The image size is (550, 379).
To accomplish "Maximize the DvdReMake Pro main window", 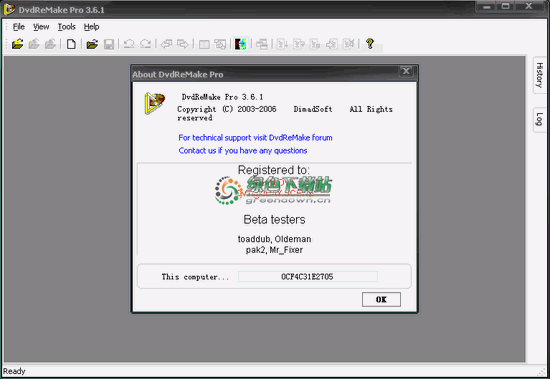I will (505, 6).
